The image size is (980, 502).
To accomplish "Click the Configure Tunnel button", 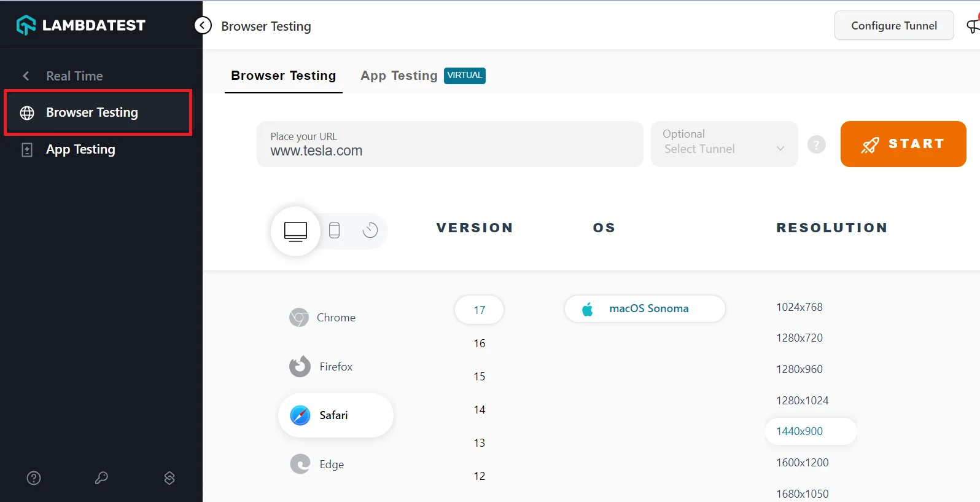I will [x=893, y=26].
